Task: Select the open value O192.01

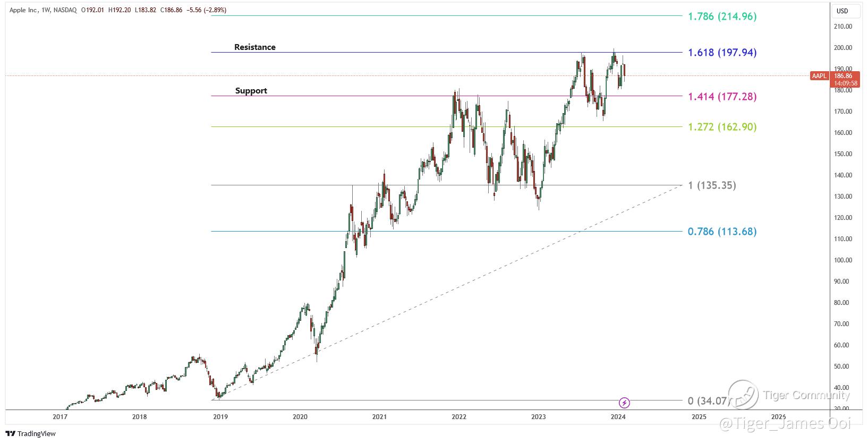Action: pos(93,10)
